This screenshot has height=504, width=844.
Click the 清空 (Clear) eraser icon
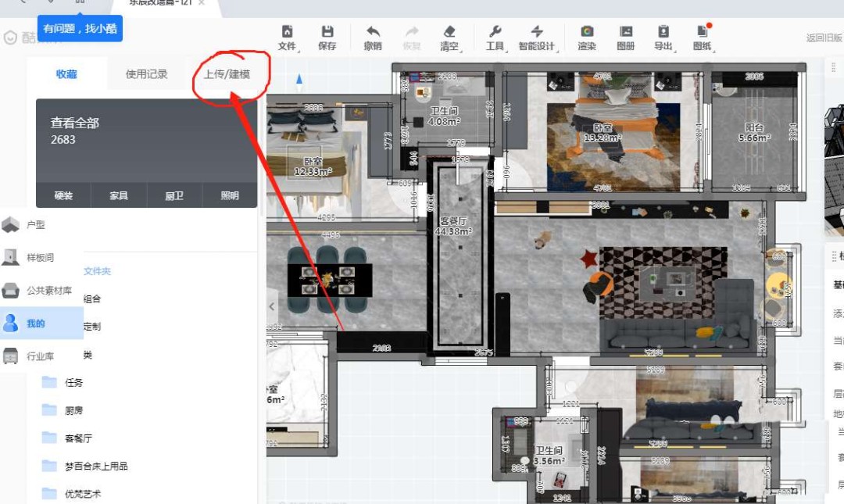point(449,32)
